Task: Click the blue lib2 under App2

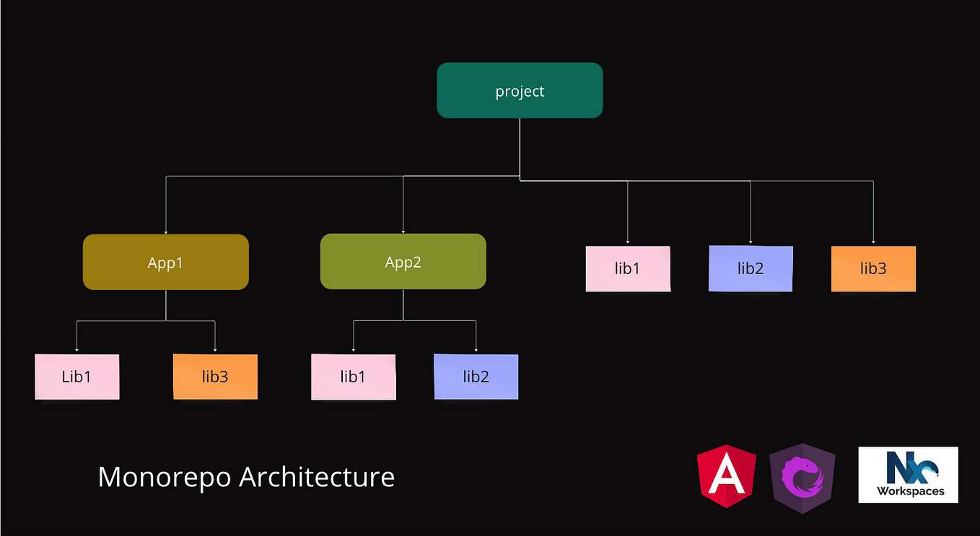Action: (476, 377)
